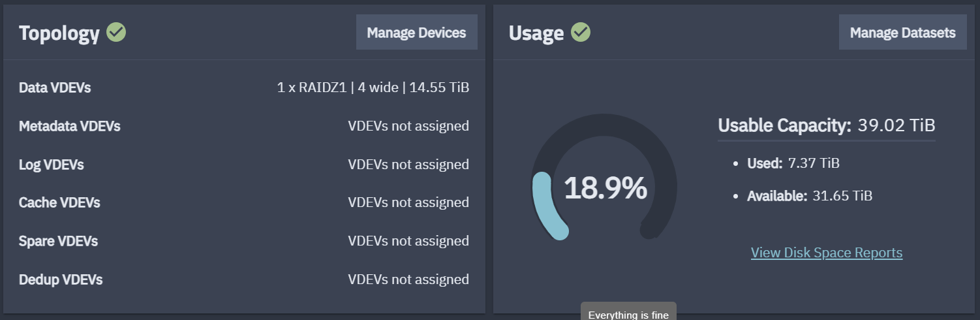Select the Cache VDEVs label
The image size is (980, 320).
click(59, 202)
